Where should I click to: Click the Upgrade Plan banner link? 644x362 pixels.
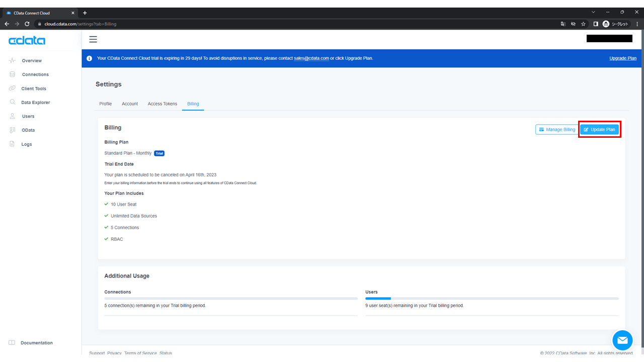(x=623, y=58)
